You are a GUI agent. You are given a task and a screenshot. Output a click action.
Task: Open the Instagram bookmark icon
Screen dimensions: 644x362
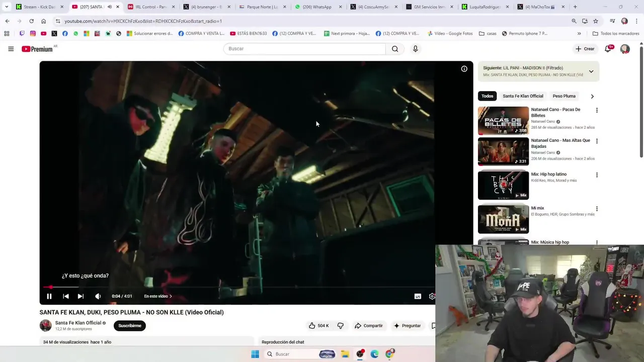[x=33, y=34]
